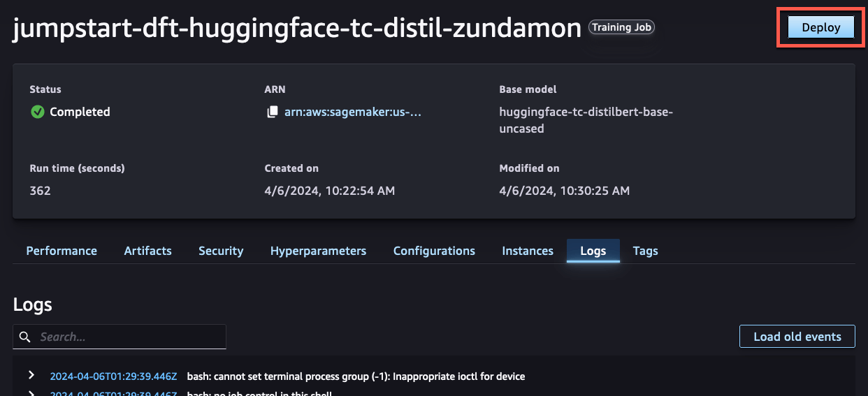This screenshot has width=868, height=396.
Task: Click created on 4/6/2024, 10:22:54 AM
Action: [x=329, y=190]
